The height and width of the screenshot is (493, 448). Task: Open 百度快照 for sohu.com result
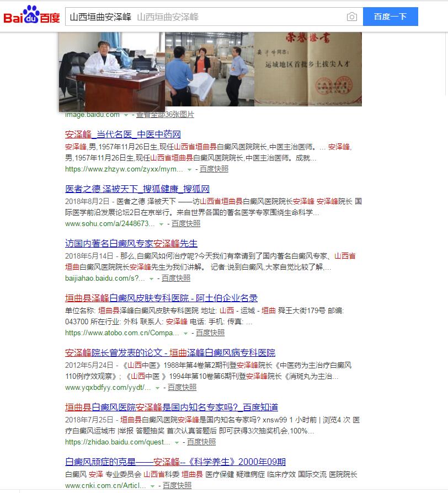(x=186, y=223)
